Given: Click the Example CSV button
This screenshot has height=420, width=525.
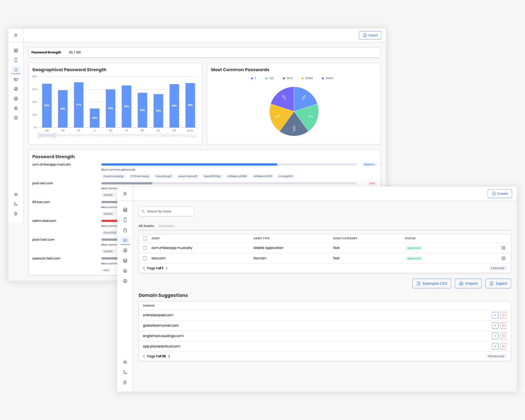Looking at the screenshot, I should click(x=432, y=283).
